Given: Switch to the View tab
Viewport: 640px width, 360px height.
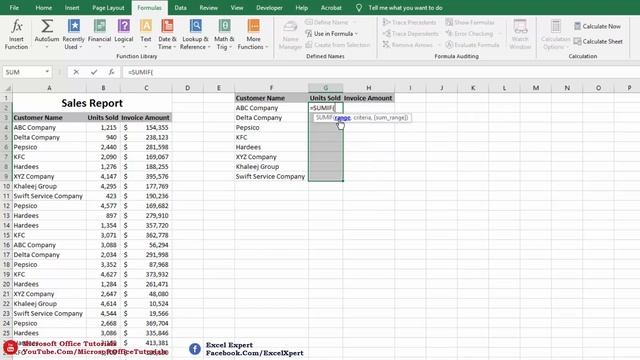Looking at the screenshot, I should pos(237,8).
